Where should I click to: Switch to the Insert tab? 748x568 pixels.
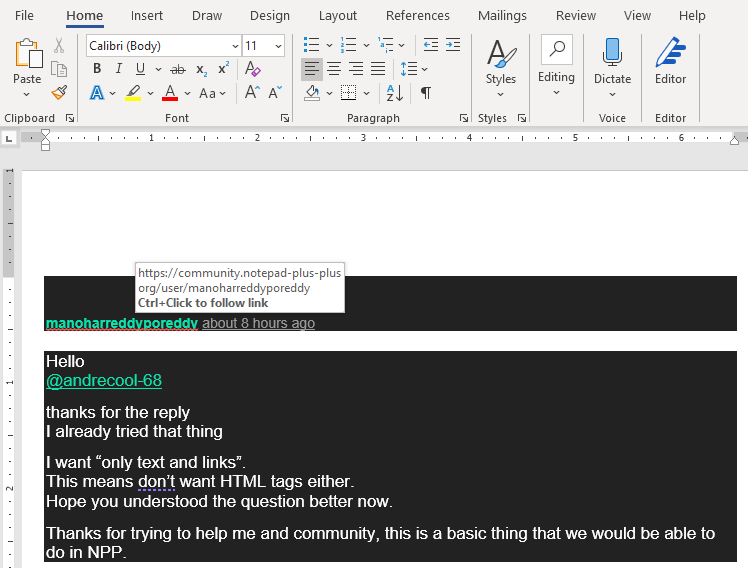coord(147,16)
